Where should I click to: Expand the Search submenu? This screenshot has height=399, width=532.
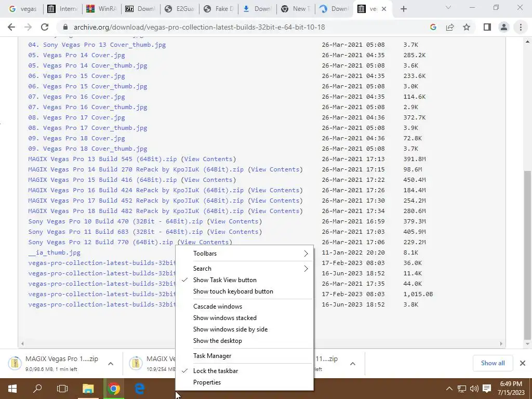click(244, 269)
